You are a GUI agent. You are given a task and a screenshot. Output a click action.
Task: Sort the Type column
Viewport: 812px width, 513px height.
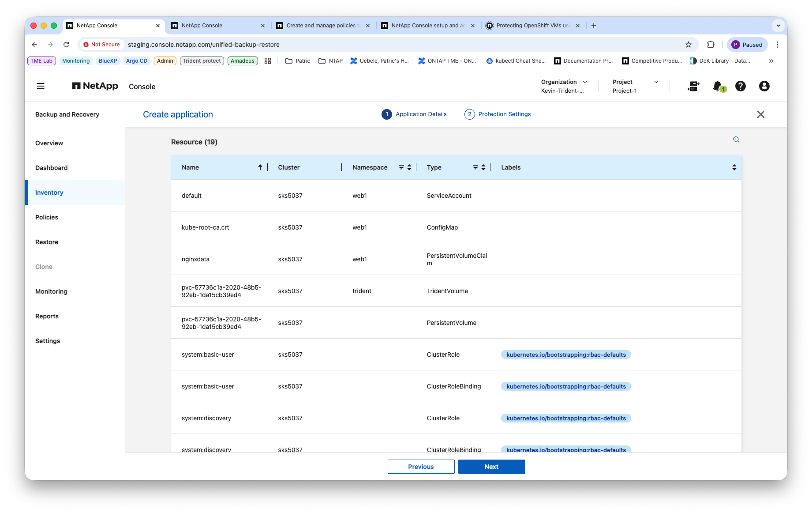tap(483, 167)
